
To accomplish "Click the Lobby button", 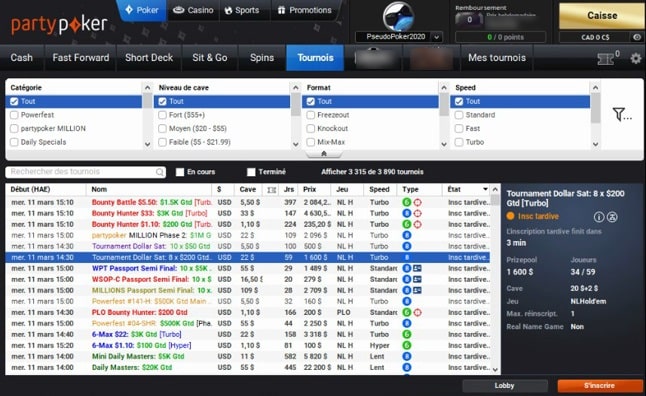I will (x=505, y=386).
